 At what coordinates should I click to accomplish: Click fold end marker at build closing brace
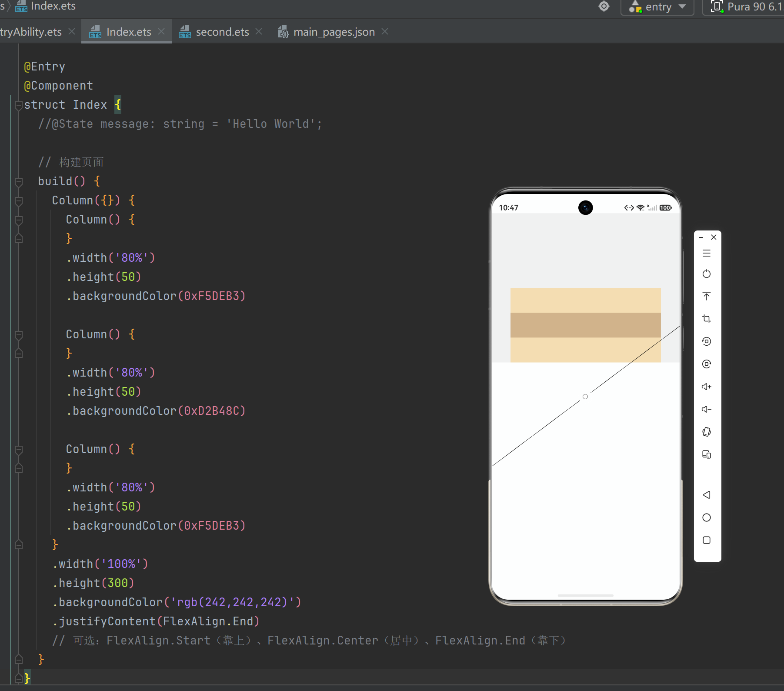tap(19, 659)
